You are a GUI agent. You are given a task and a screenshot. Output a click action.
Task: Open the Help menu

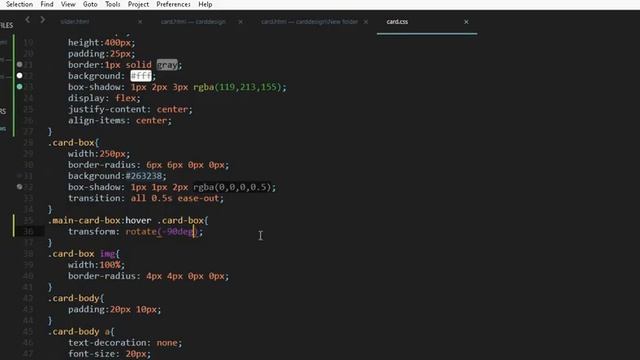(x=205, y=4)
